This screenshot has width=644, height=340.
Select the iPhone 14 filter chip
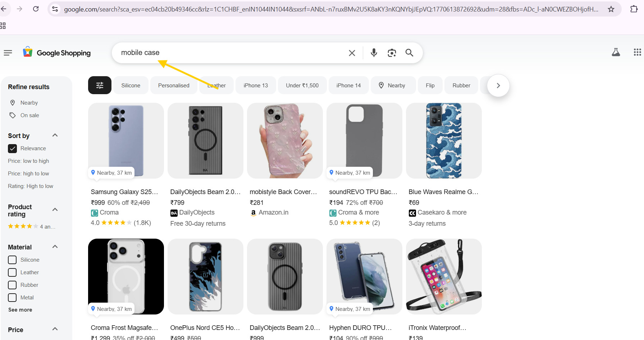(348, 85)
